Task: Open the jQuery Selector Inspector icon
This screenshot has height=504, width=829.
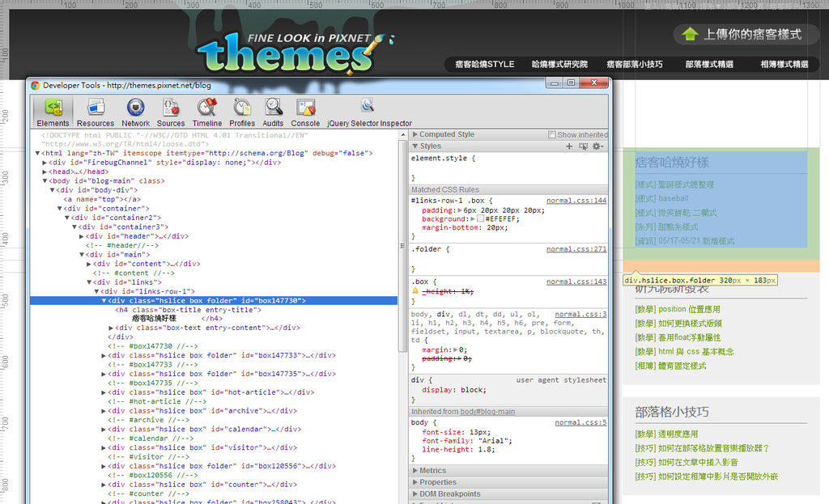Action: [x=368, y=105]
